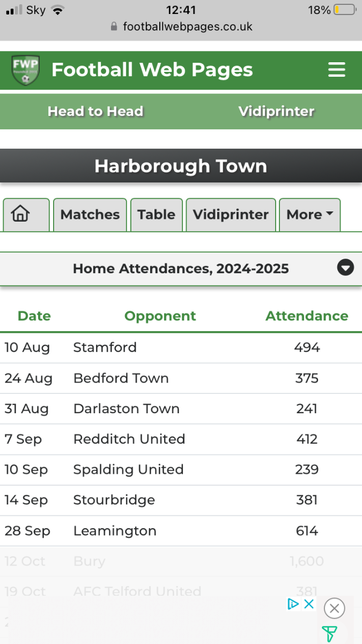This screenshot has width=362, height=644.
Task: Tap the FWP shield logo
Action: click(x=25, y=70)
